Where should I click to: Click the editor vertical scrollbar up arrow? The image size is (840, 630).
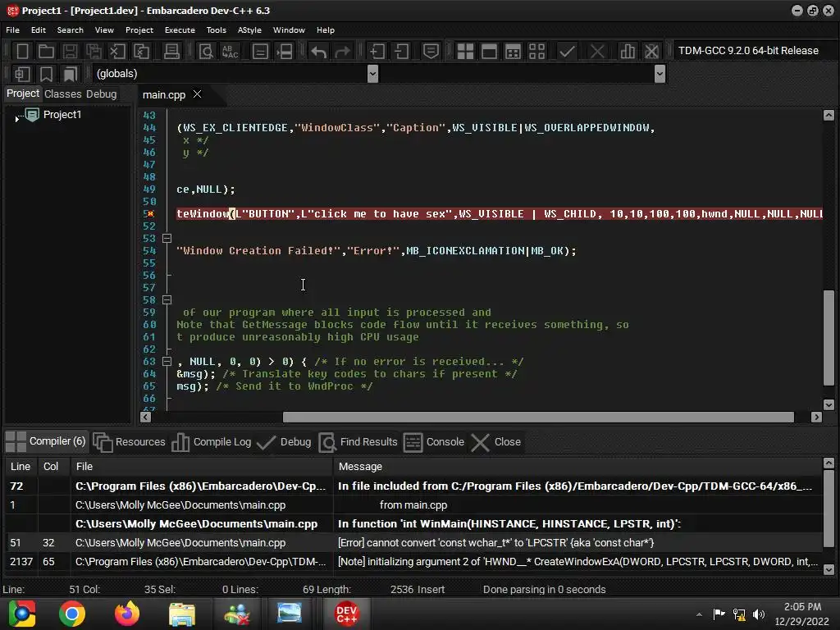(x=829, y=115)
